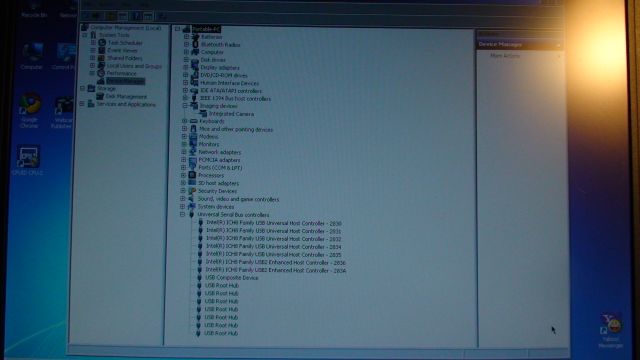Expand System devices node
Image resolution: width=640 pixels, height=360 pixels.
tap(183, 207)
